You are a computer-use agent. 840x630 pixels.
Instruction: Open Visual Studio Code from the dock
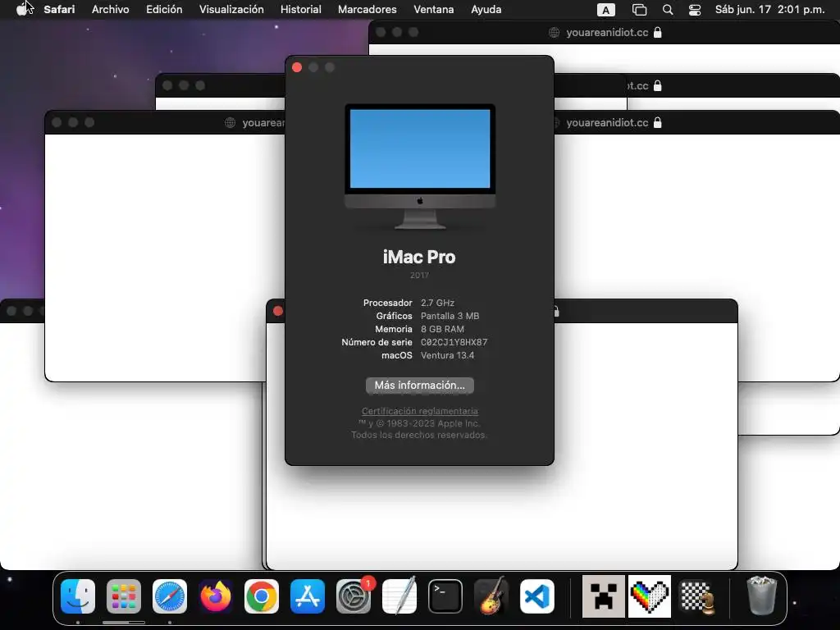point(537,596)
